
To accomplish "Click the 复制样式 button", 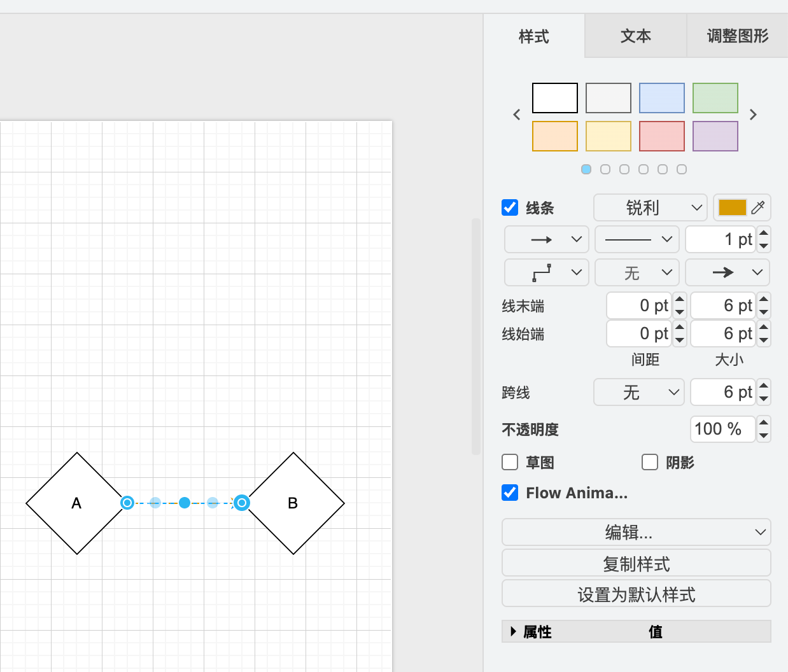I will [x=636, y=563].
